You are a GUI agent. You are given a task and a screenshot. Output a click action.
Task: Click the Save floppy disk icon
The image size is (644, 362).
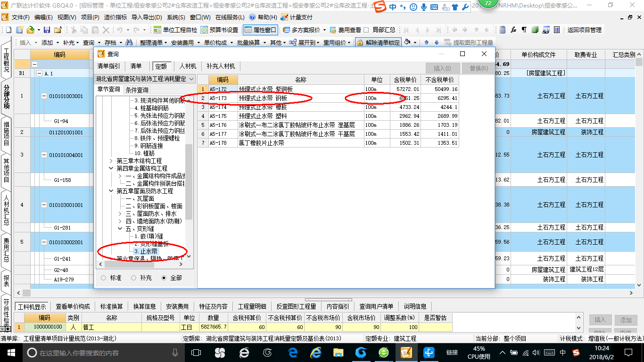click(47, 30)
